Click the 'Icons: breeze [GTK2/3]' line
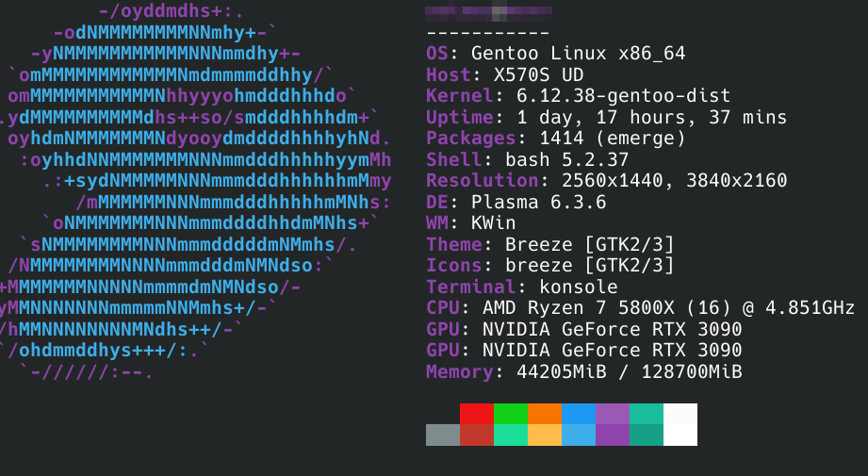 [550, 266]
